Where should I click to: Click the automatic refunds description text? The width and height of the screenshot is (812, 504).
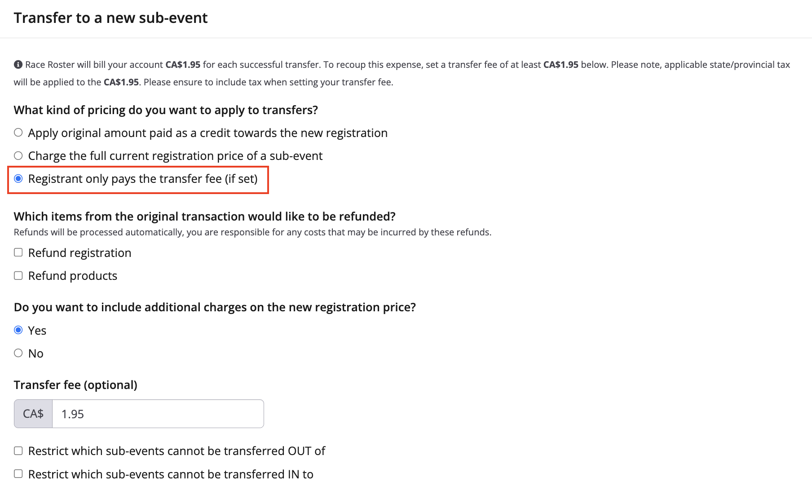pyautogui.click(x=252, y=232)
